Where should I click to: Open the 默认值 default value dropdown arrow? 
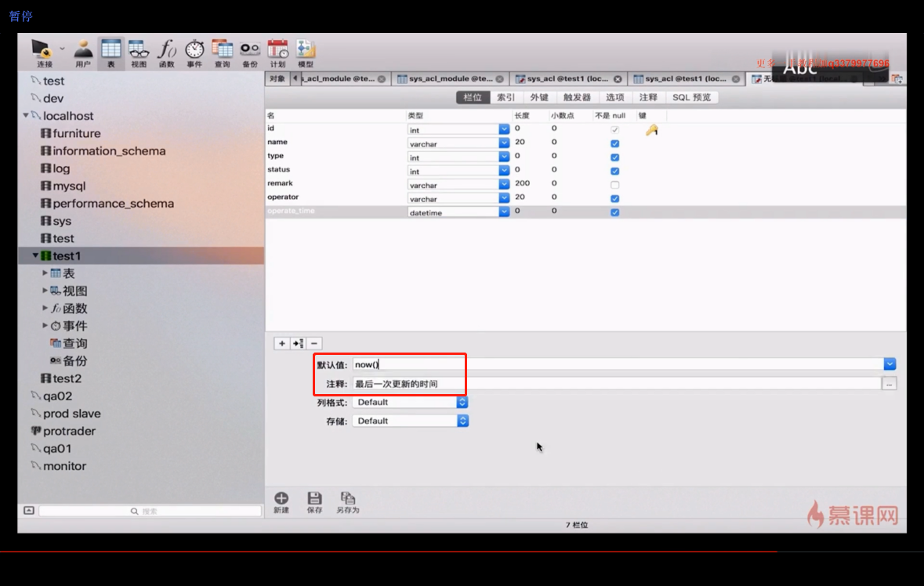(890, 364)
